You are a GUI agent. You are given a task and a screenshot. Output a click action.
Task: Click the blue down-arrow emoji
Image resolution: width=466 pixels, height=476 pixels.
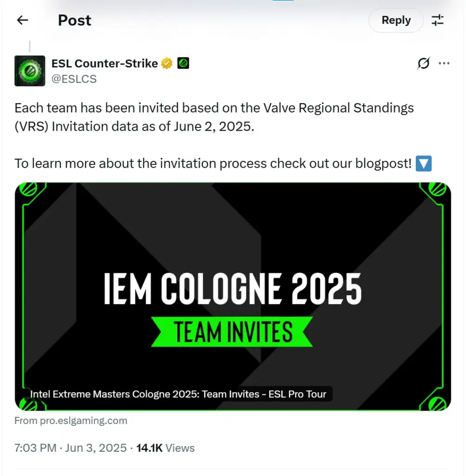coord(424,164)
